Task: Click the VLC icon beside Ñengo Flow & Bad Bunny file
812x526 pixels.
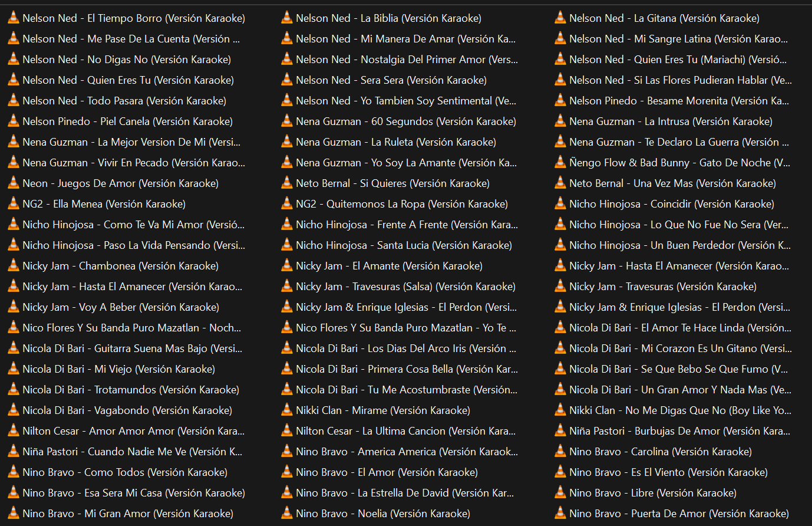Action: (x=560, y=163)
